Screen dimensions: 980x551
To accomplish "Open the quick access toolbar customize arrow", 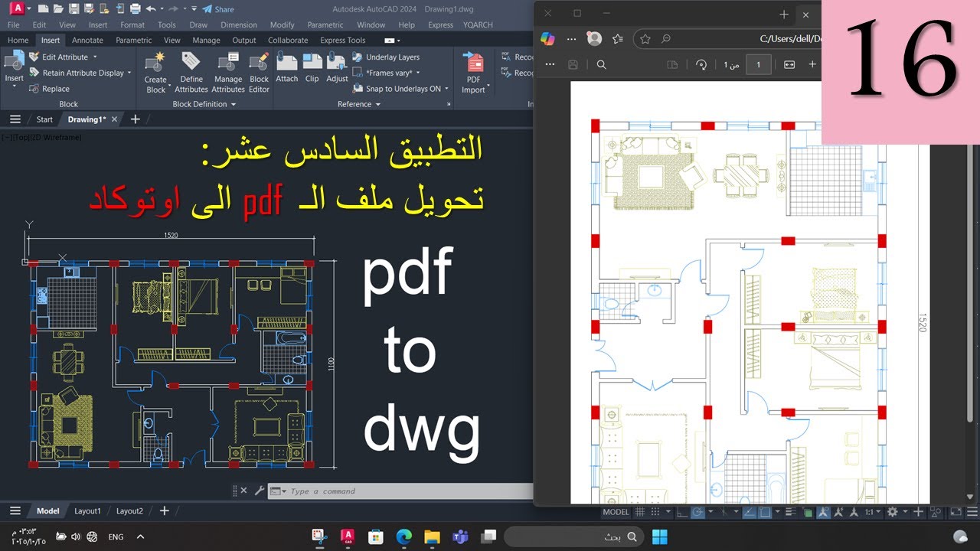I will click(x=193, y=9).
